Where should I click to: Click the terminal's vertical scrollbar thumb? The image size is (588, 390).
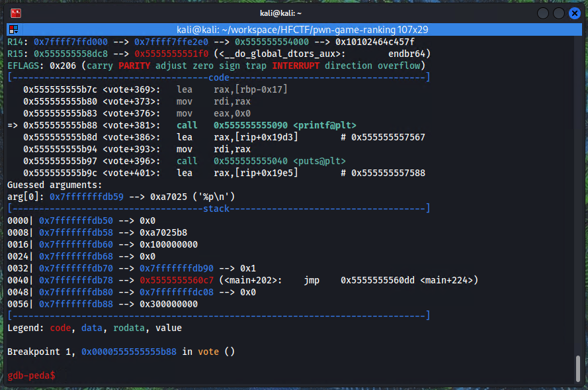(577, 369)
